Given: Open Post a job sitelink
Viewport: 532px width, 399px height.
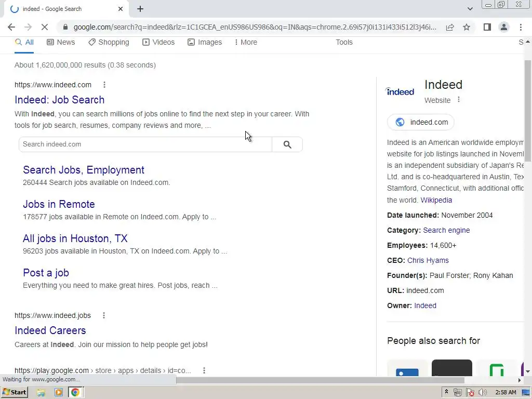Looking at the screenshot, I should [46, 273].
